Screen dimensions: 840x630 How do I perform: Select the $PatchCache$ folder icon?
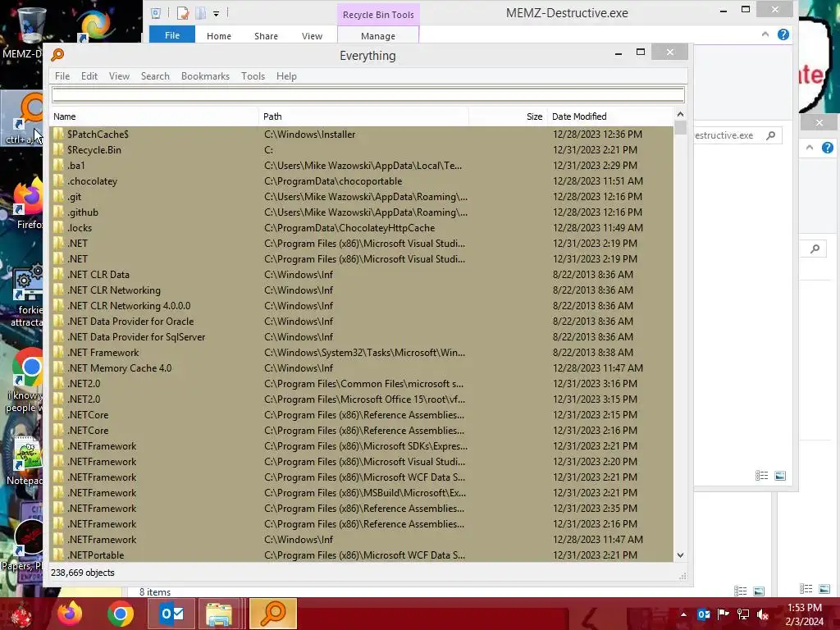click(58, 134)
